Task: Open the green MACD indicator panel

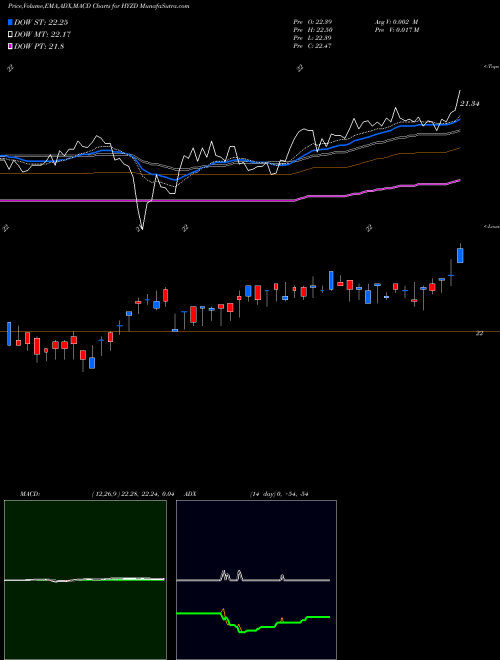Action: (x=85, y=580)
